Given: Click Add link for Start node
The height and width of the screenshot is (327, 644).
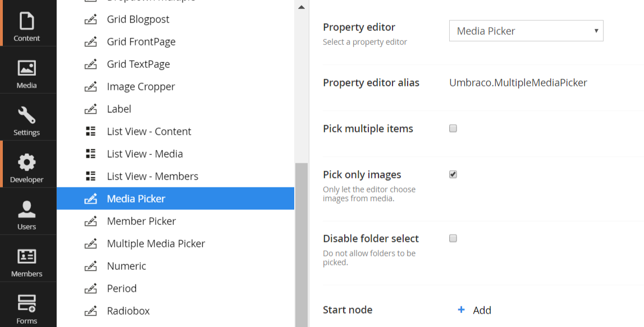Looking at the screenshot, I should pos(482,310).
